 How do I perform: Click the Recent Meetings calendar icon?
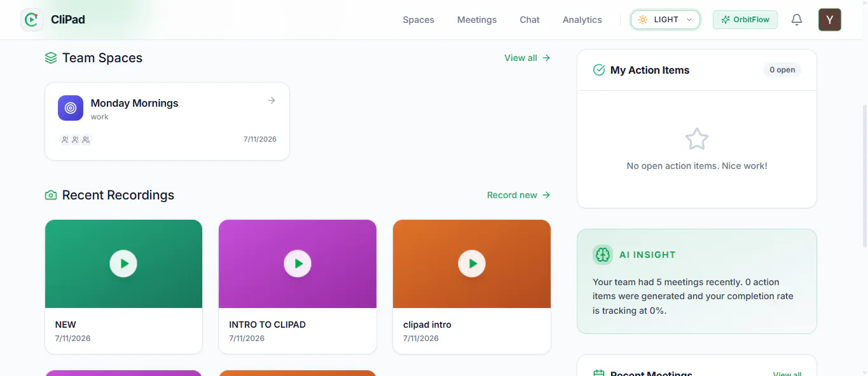click(599, 373)
